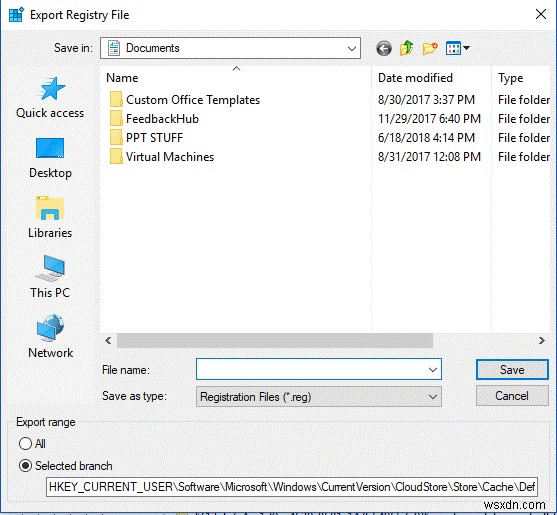Click the 6/18/2018 4:14 PM date
The image size is (557, 515).
426,138
